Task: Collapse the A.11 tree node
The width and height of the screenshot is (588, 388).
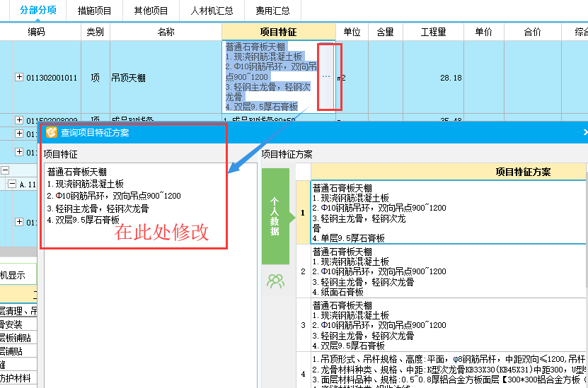Action: pos(12,184)
